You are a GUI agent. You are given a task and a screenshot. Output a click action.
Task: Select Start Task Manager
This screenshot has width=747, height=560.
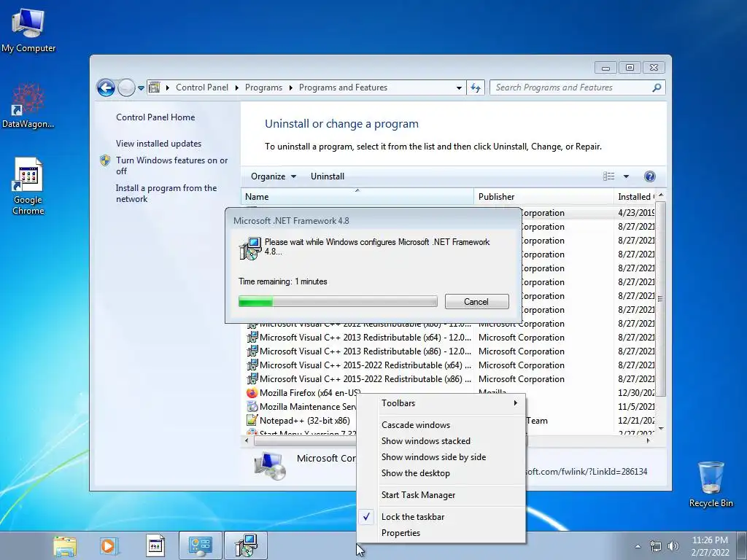point(441,495)
